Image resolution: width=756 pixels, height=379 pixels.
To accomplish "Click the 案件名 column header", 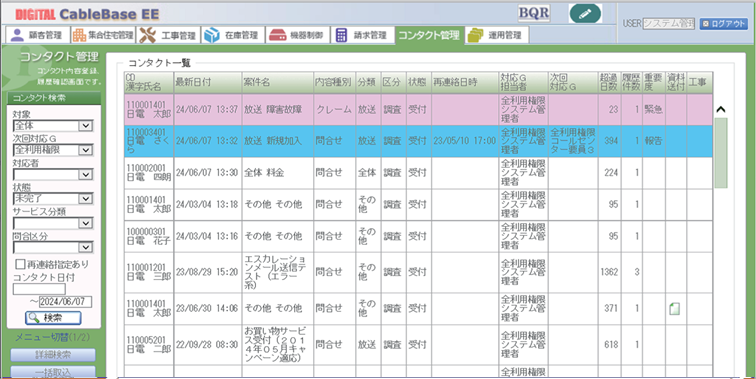I will click(x=277, y=82).
